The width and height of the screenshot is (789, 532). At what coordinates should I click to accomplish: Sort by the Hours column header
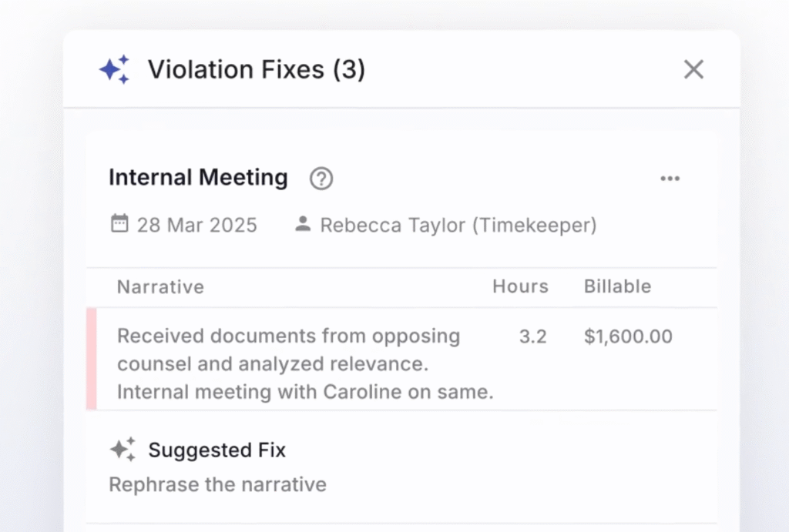520,286
